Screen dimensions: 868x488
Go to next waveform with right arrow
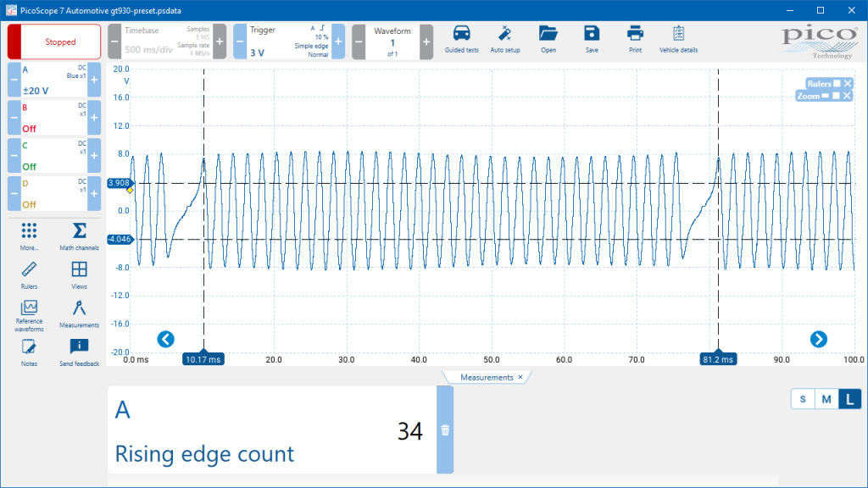[818, 339]
